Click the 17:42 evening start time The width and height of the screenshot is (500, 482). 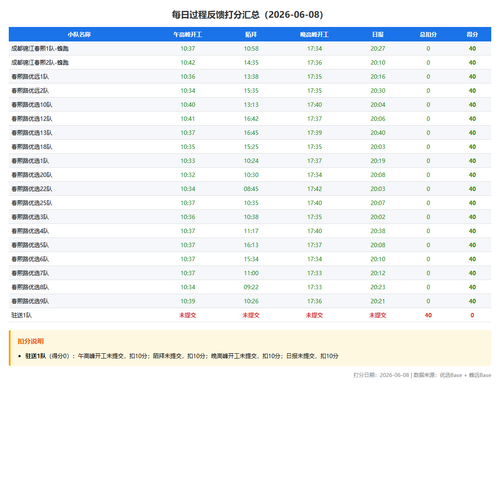coord(314,189)
